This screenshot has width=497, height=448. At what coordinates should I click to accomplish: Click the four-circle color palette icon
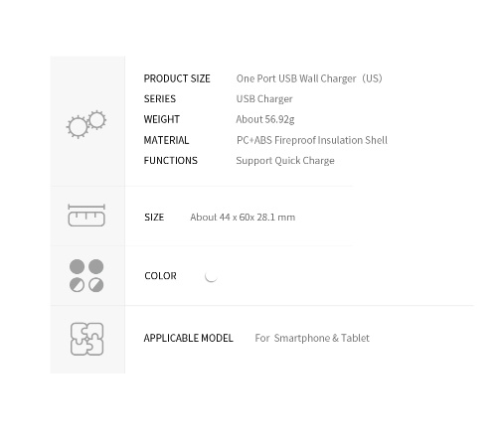86,275
